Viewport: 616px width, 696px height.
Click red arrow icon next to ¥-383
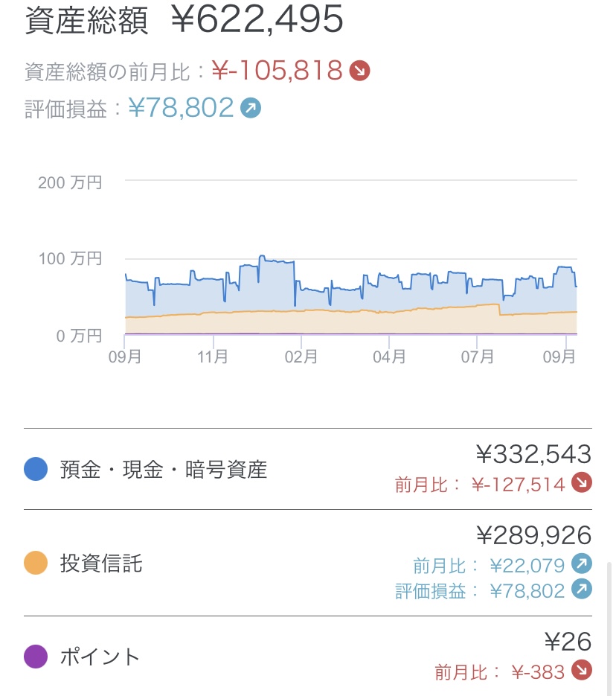pos(582,671)
